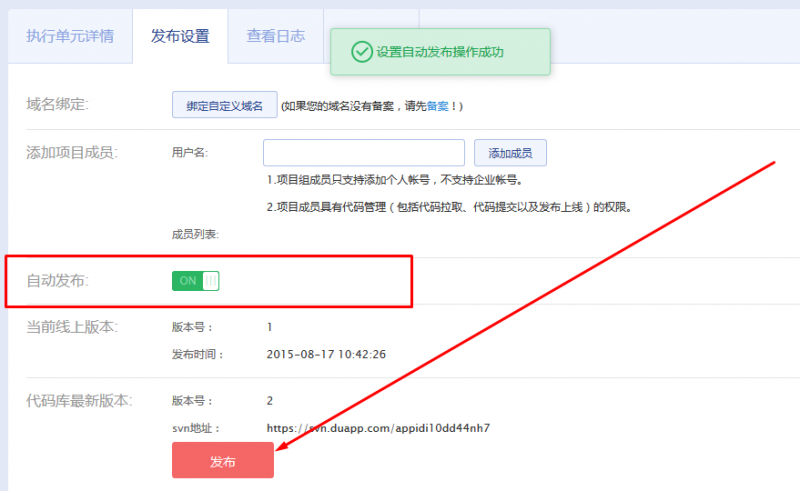Click the 2015-08-17 10:42:26 publish time
Screen dimensions: 800x491
pos(326,354)
